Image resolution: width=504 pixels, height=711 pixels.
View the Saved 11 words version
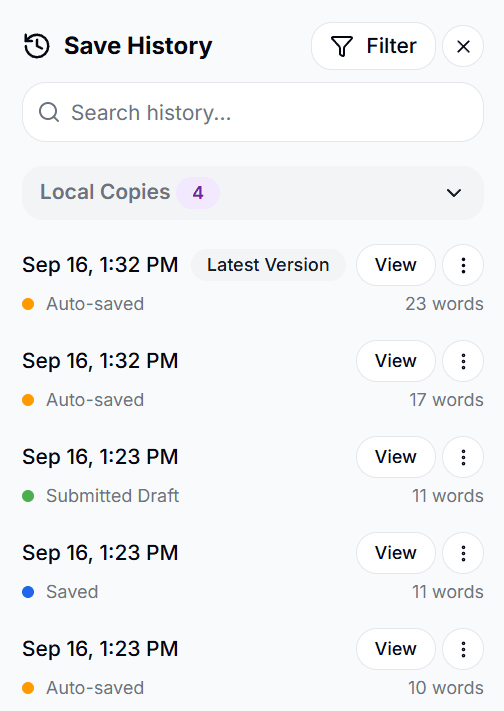click(x=396, y=553)
